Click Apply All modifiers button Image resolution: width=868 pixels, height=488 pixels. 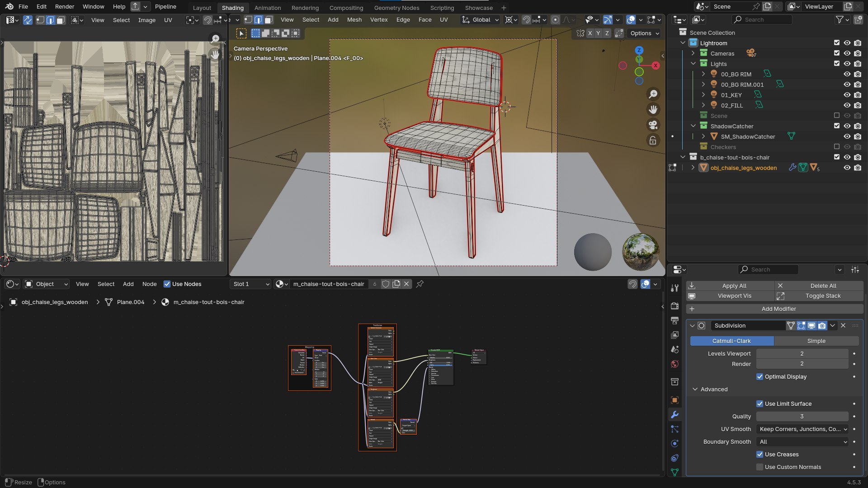(730, 286)
